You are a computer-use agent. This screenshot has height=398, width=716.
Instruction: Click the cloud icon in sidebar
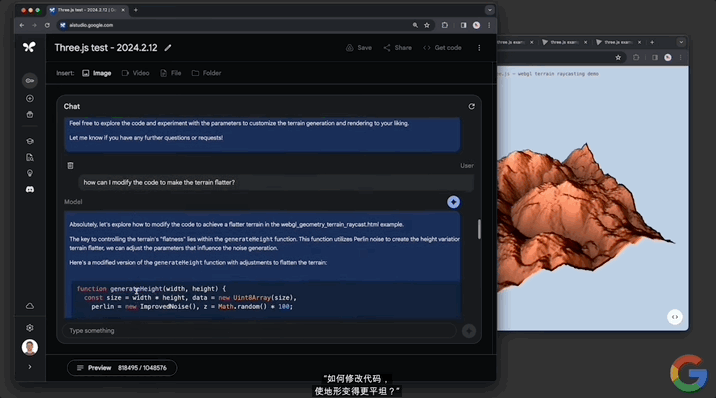pos(30,306)
